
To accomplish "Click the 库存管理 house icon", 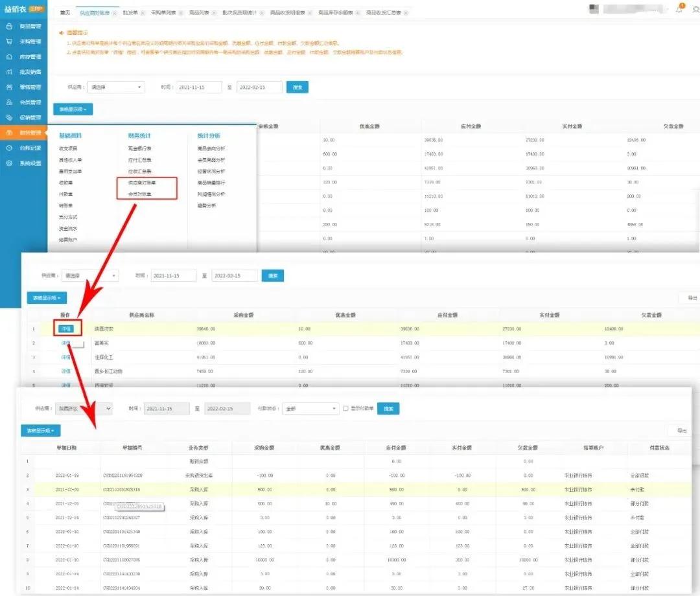I will tap(9, 57).
